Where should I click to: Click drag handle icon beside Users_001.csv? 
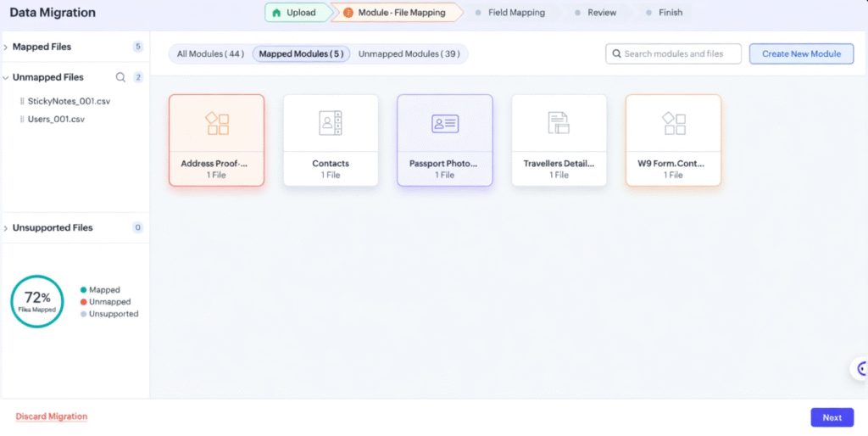(x=22, y=119)
